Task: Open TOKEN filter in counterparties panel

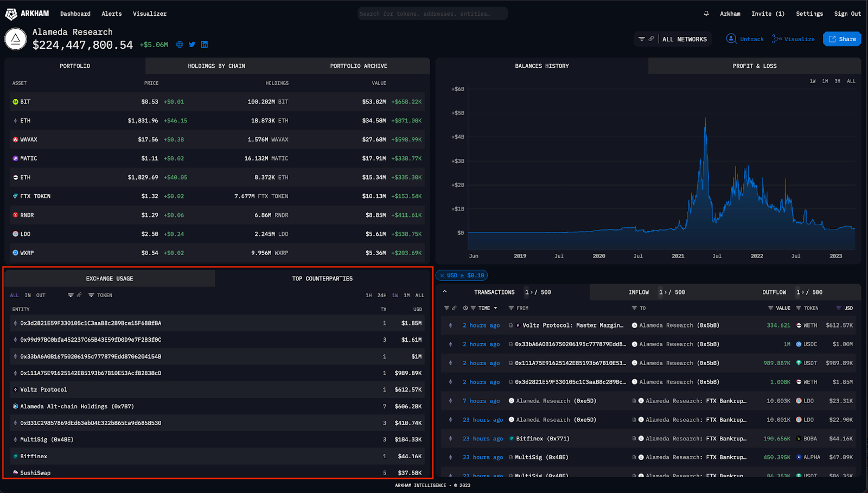Action: coord(101,296)
